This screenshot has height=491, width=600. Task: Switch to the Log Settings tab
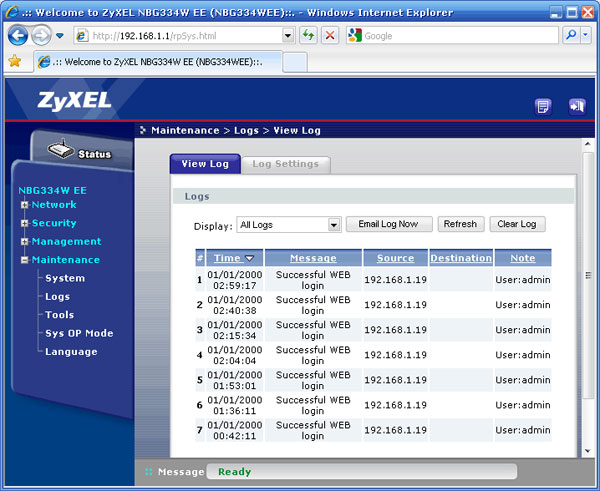point(285,164)
